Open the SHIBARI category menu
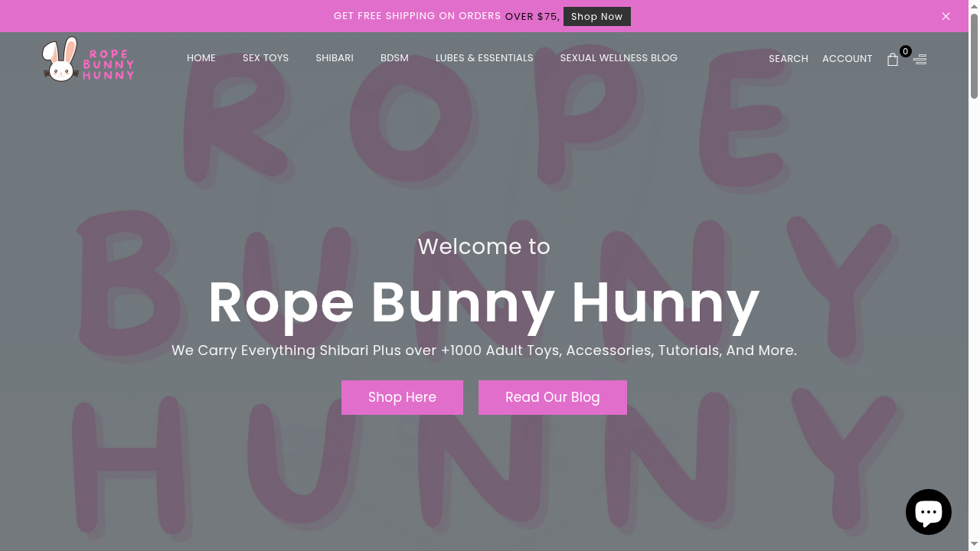This screenshot has width=980, height=551. (335, 57)
